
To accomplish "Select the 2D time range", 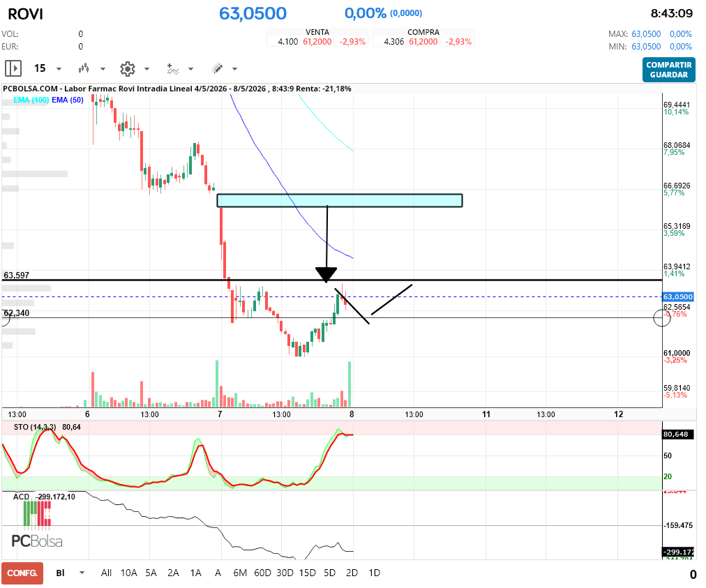I will 352,573.
